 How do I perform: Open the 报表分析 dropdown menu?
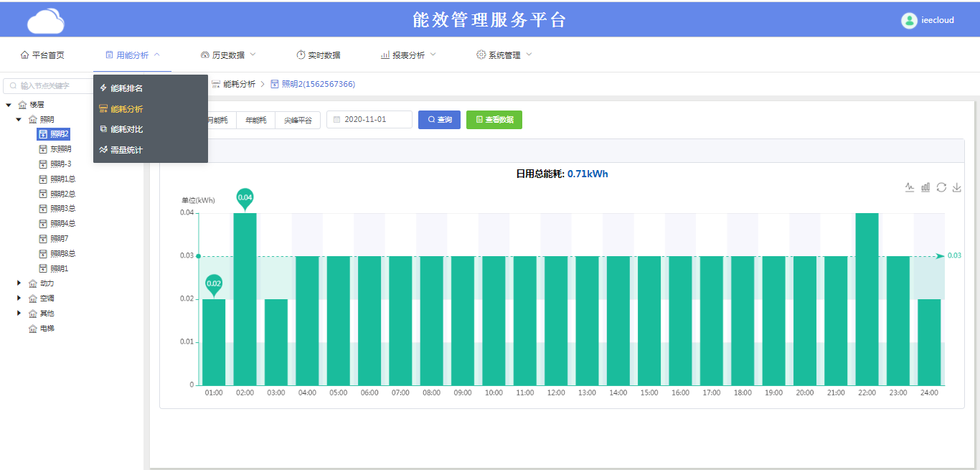[x=408, y=55]
